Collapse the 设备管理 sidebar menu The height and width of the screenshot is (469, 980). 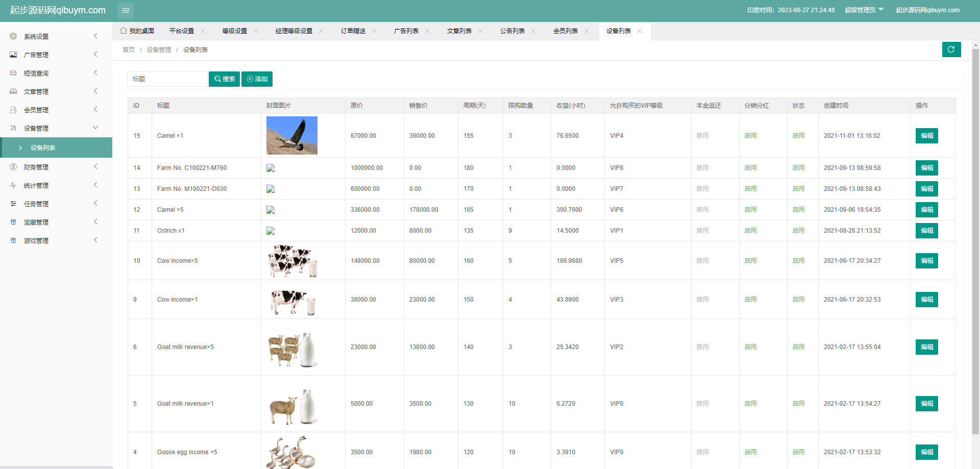click(55, 128)
